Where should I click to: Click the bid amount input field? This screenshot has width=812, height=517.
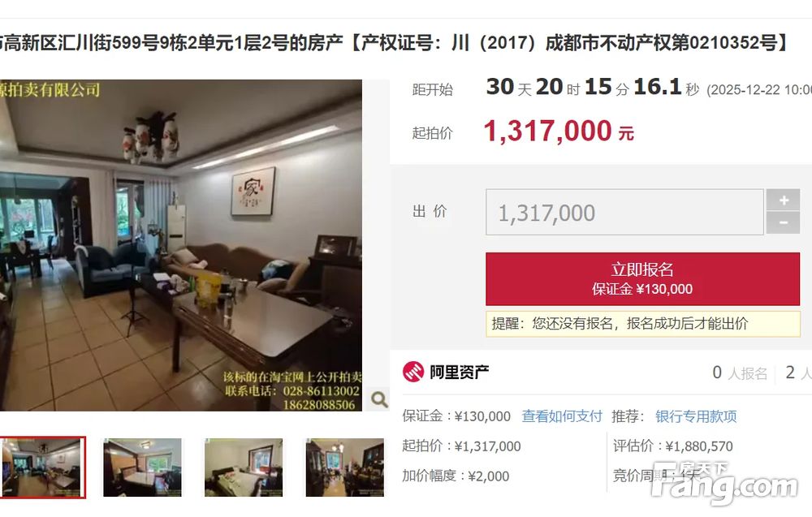[624, 212]
